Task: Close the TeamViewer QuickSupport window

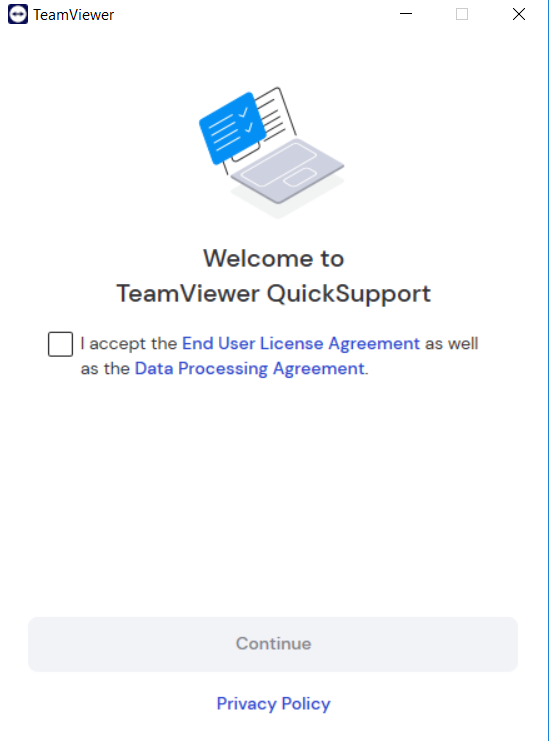Action: tap(519, 14)
